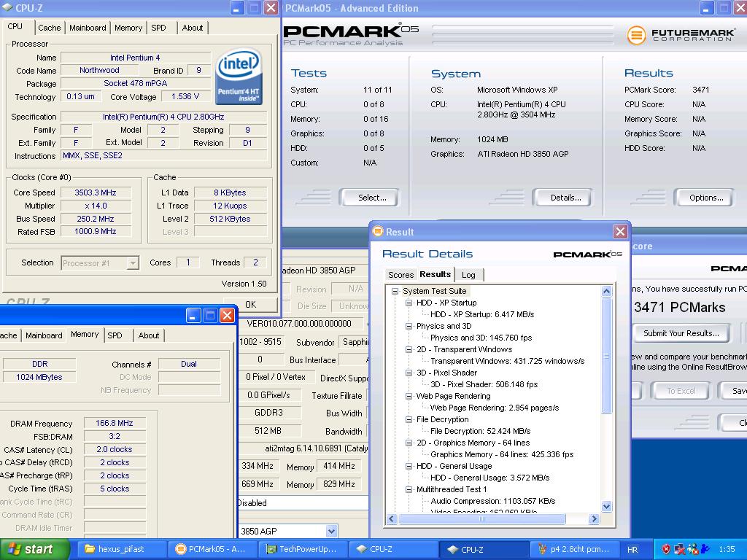The image size is (747, 560).
Task: Collapse 2D - Graphics Memory - 64 lines node
Action: pos(409,443)
